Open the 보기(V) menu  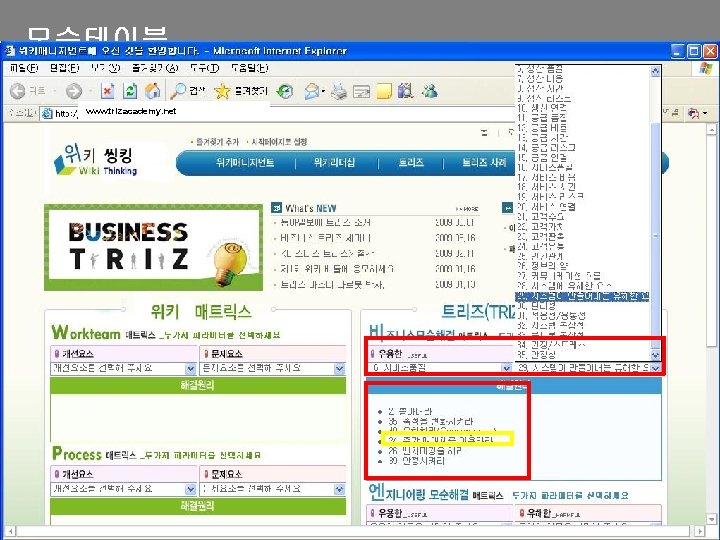[x=105, y=68]
